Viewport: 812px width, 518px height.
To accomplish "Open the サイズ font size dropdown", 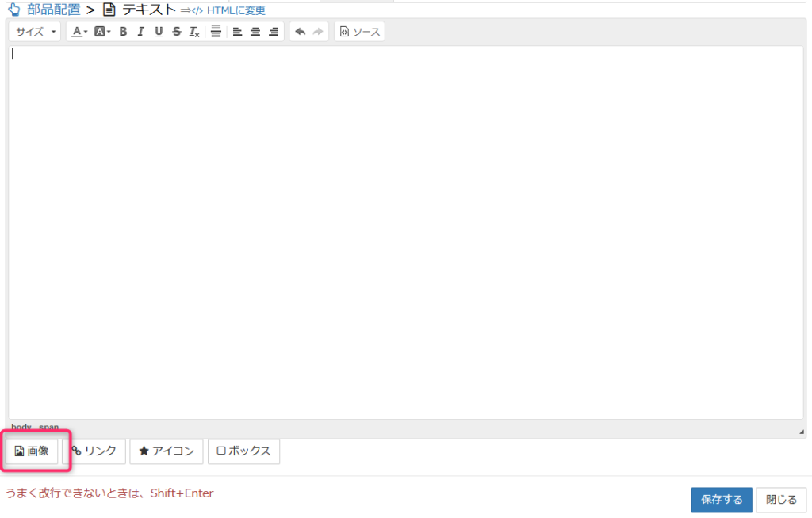I will (x=36, y=32).
